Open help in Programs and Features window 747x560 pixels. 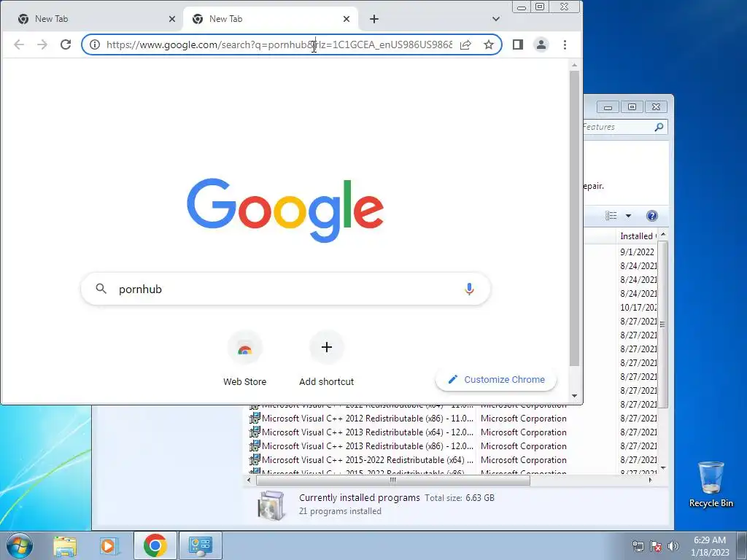(x=651, y=216)
